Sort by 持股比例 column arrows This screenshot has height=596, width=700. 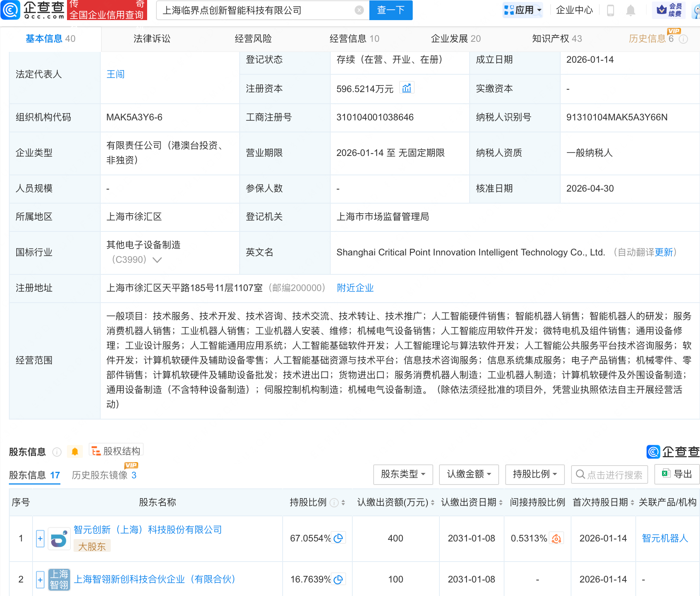click(343, 503)
